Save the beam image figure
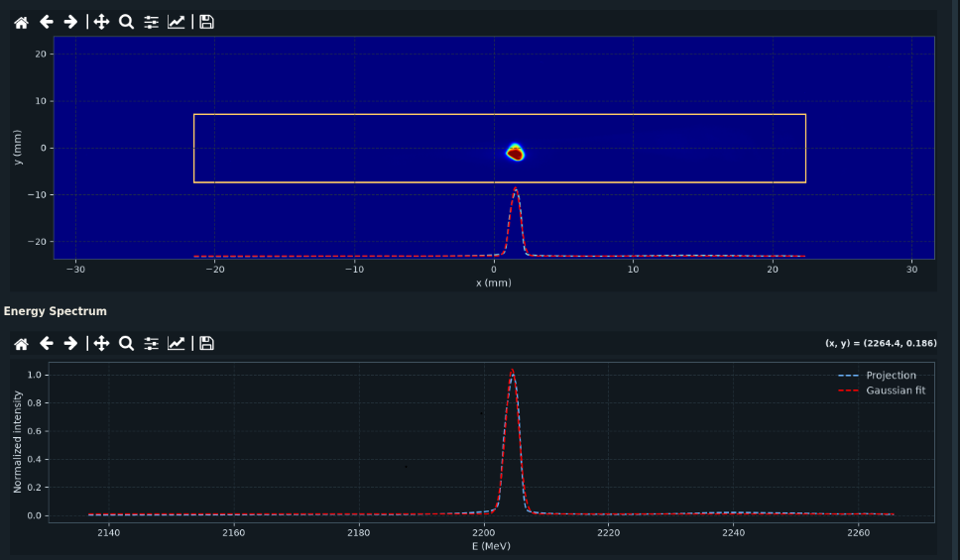The height and width of the screenshot is (560, 960). (207, 22)
